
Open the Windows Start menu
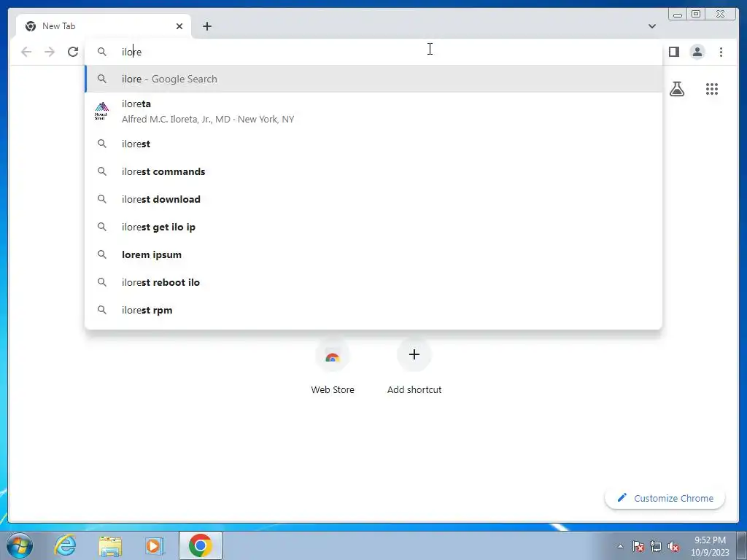click(x=20, y=545)
